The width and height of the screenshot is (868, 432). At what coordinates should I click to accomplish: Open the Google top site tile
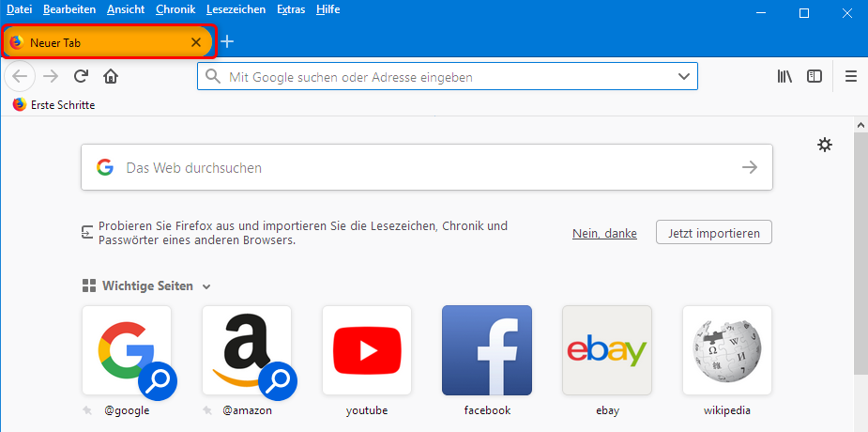127,350
